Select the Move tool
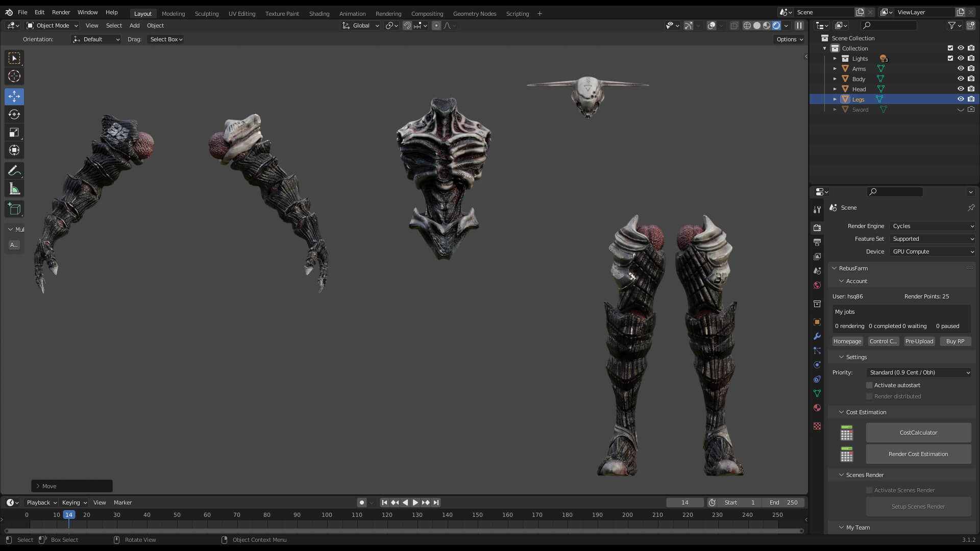Screen dimensions: 980x551 pos(14,96)
